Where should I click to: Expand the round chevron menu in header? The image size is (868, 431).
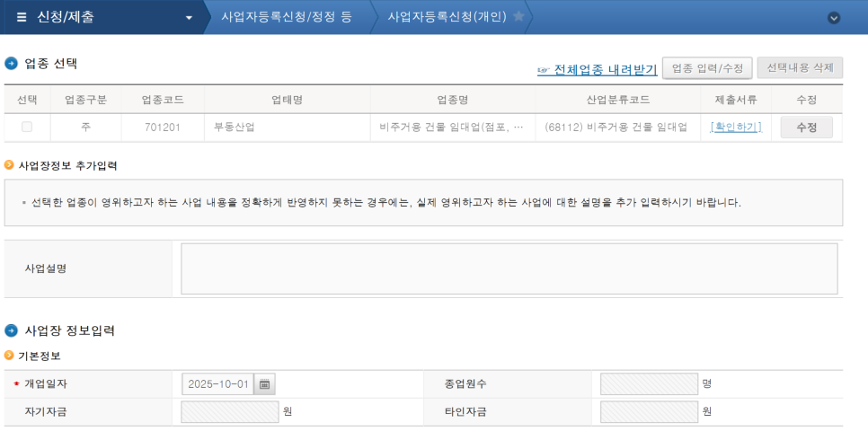[x=834, y=18]
